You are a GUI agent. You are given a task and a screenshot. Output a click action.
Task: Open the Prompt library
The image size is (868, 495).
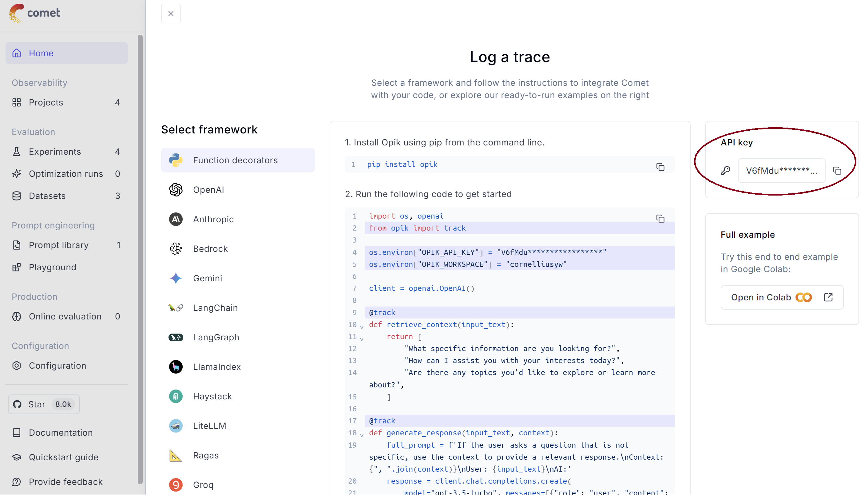67,245
